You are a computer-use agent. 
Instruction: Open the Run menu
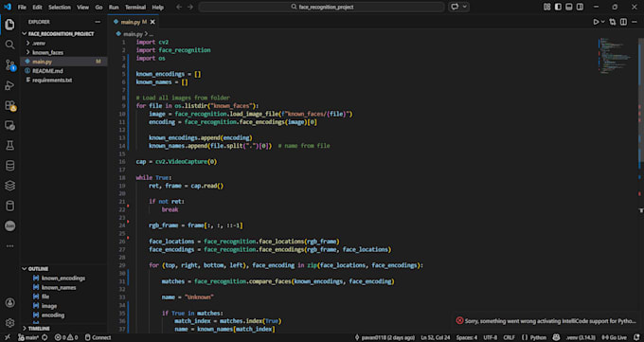click(x=114, y=7)
